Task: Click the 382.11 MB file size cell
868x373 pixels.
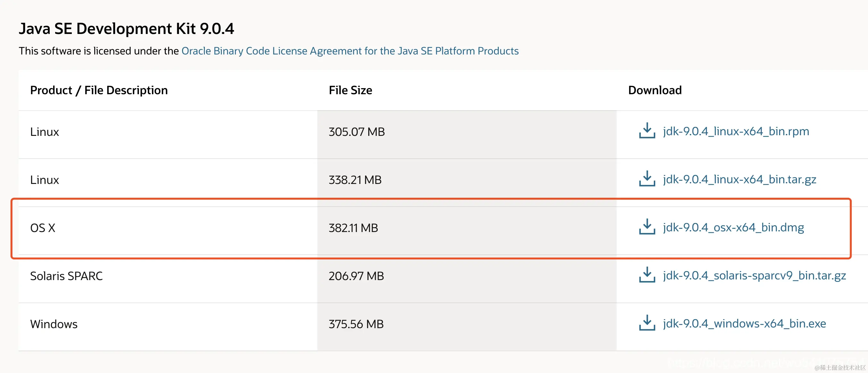Action: point(353,228)
